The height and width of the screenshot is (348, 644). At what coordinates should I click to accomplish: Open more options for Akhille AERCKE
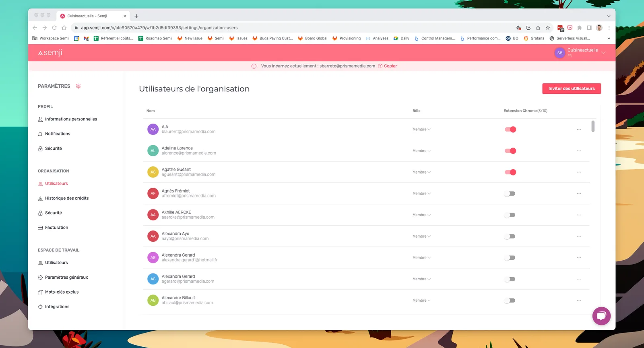[579, 215]
